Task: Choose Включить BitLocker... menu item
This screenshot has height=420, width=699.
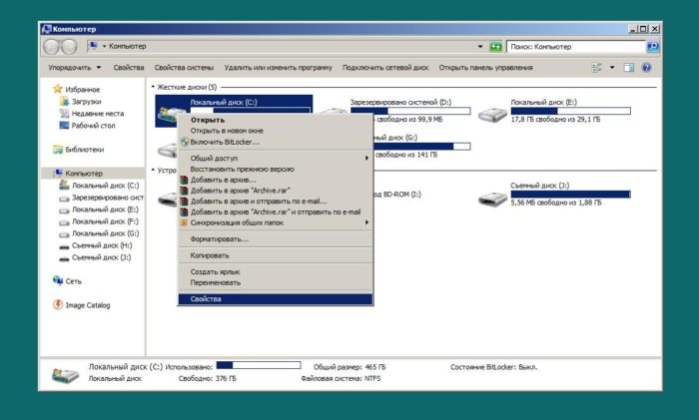Action: pos(275,142)
